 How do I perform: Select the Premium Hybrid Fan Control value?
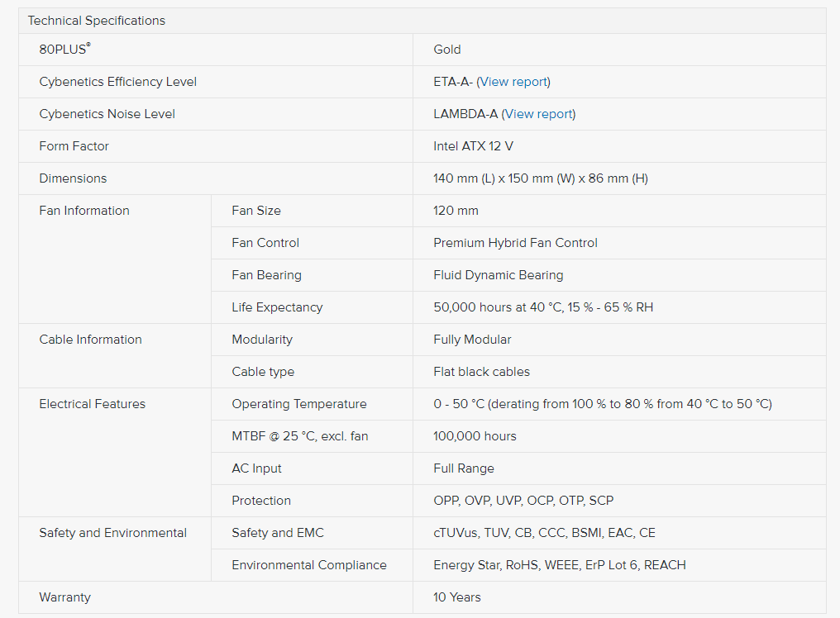tap(515, 243)
